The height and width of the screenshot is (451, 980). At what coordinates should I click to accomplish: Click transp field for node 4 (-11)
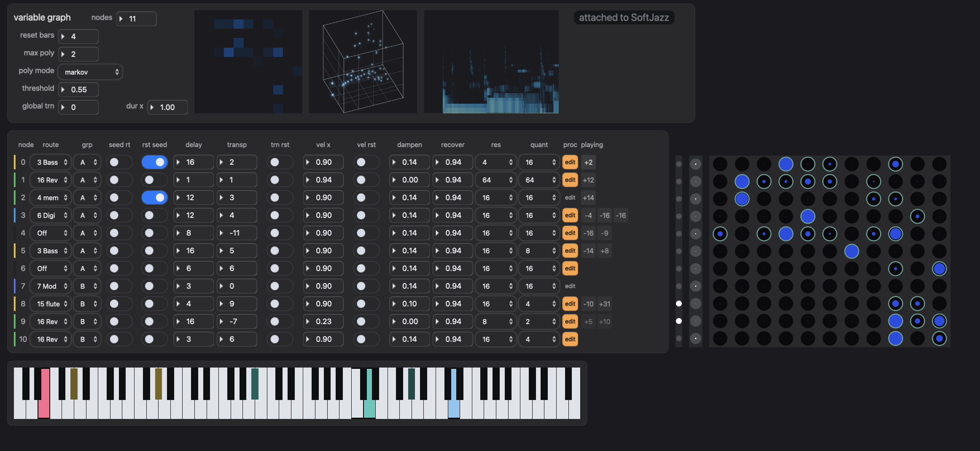[x=237, y=233]
